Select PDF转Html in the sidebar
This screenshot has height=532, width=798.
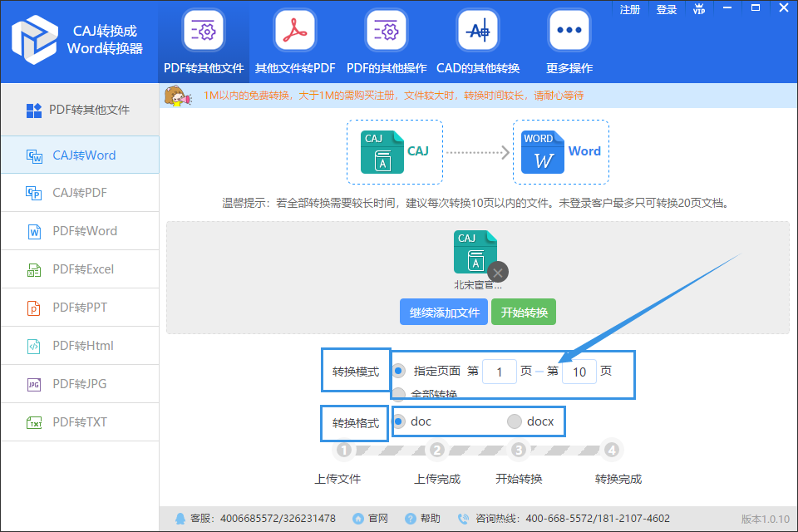coord(80,346)
